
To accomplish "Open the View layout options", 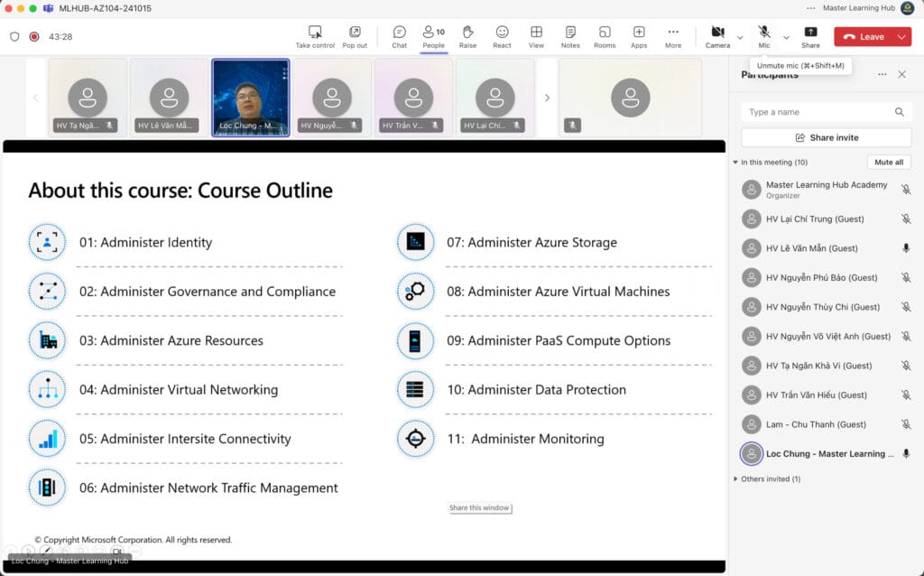I will tap(536, 36).
